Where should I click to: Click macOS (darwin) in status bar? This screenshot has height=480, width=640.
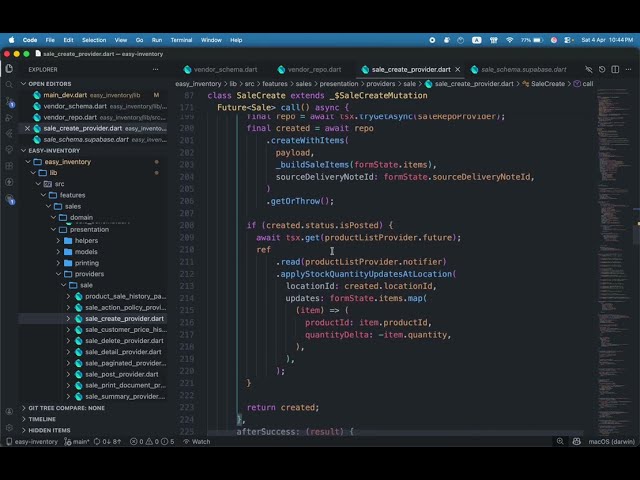[611, 441]
